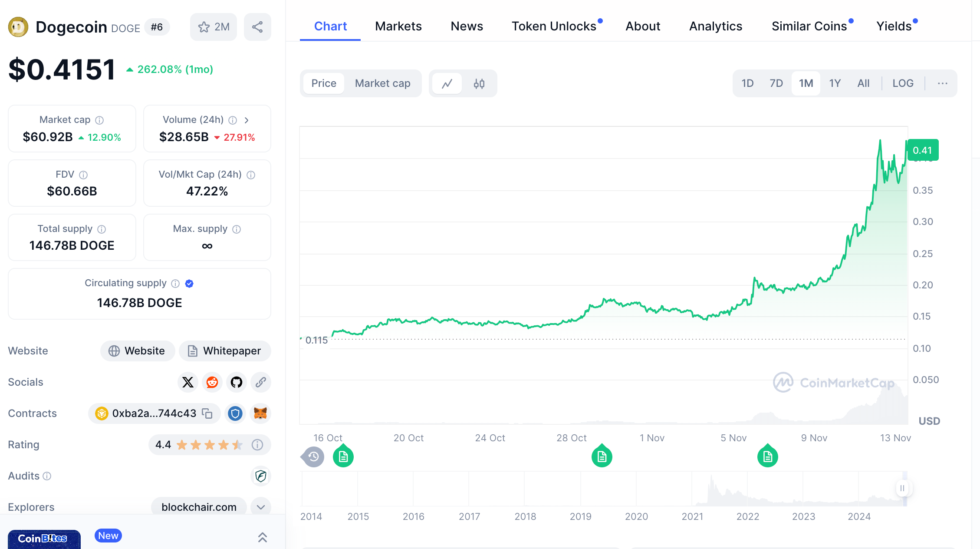The image size is (980, 549).
Task: Show Market cap info tooltip icon
Action: pyautogui.click(x=99, y=120)
